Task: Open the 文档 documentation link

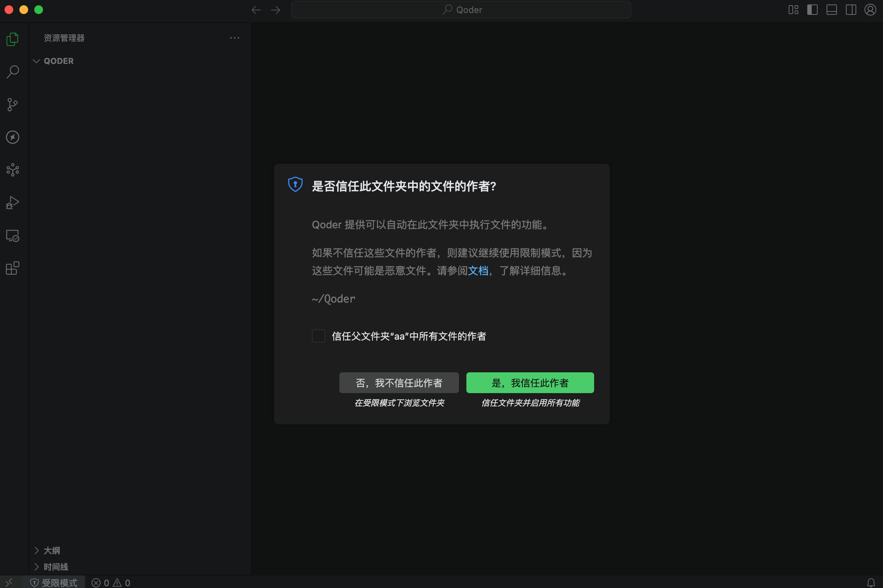Action: click(479, 271)
